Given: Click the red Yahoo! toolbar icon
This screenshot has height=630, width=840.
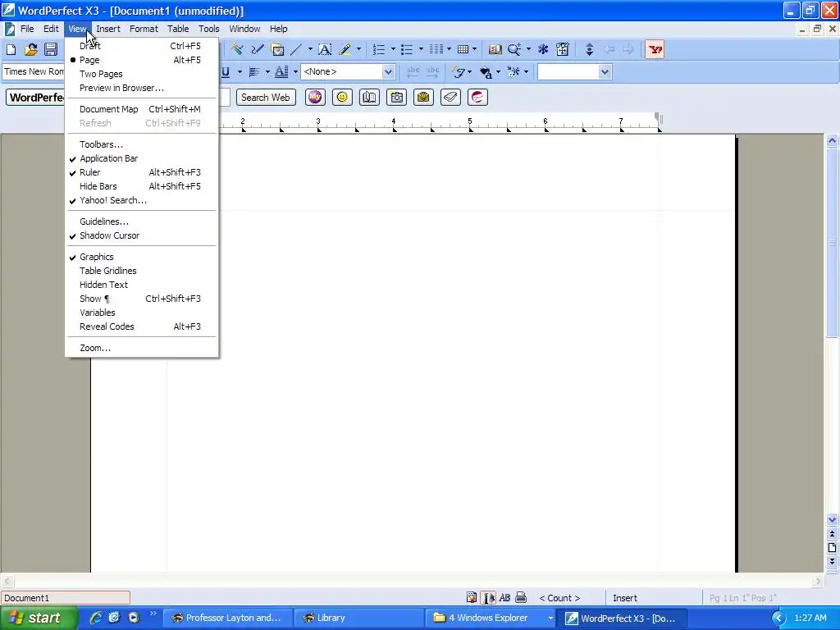Looking at the screenshot, I should [x=655, y=50].
